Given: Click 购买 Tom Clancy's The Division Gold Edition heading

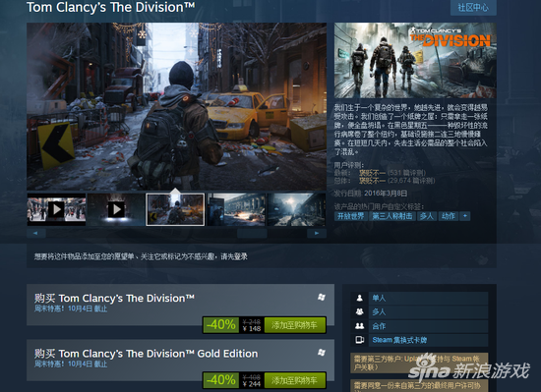Looking at the screenshot, I should (x=146, y=354).
